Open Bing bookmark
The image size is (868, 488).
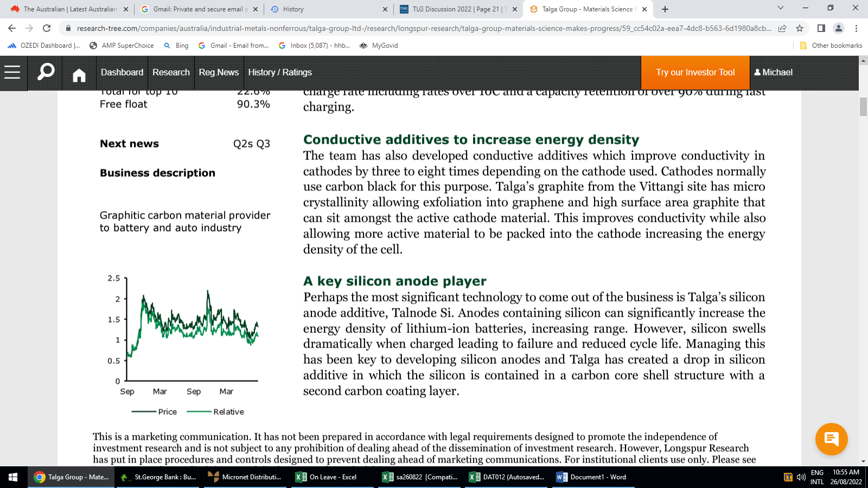[176, 46]
